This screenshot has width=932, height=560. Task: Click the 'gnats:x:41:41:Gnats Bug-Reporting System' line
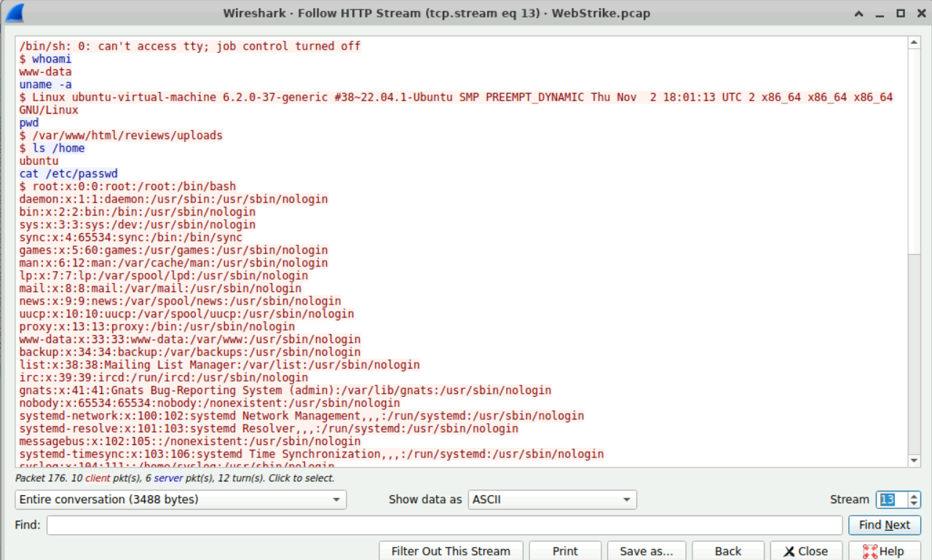[x=285, y=390]
